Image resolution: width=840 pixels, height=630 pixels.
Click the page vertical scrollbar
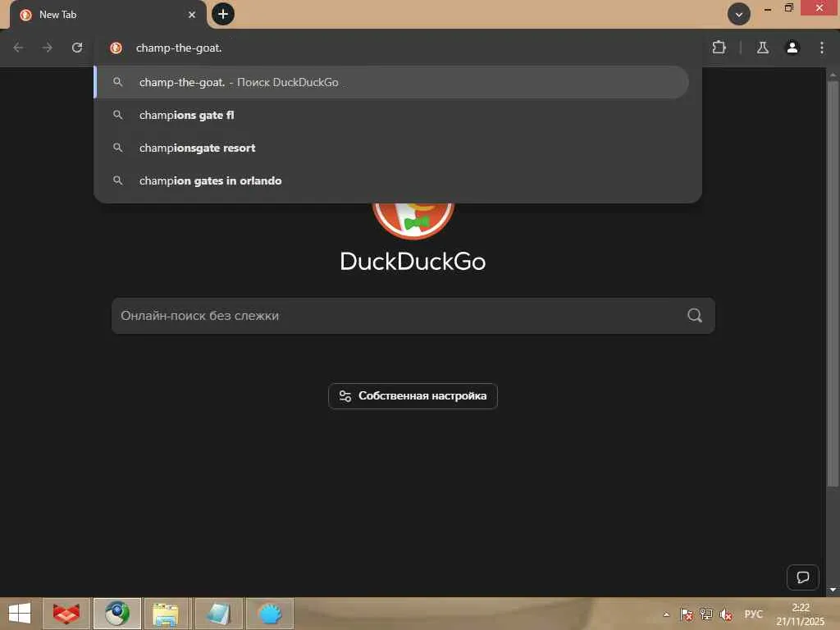[x=833, y=284]
